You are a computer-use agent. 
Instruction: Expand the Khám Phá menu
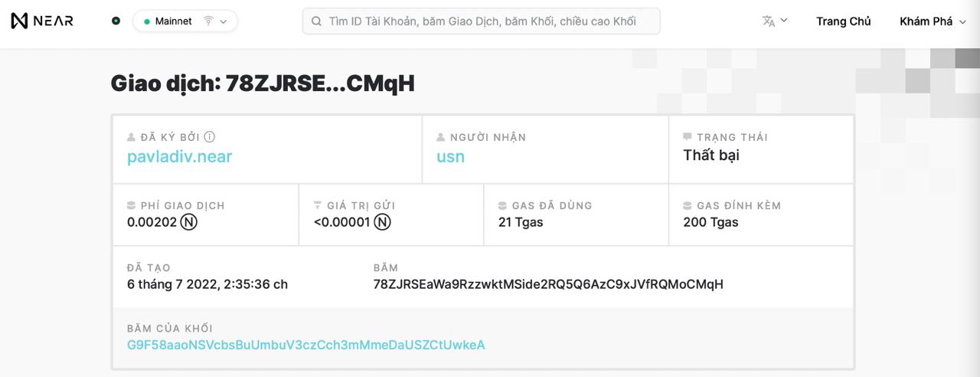pyautogui.click(x=933, y=21)
